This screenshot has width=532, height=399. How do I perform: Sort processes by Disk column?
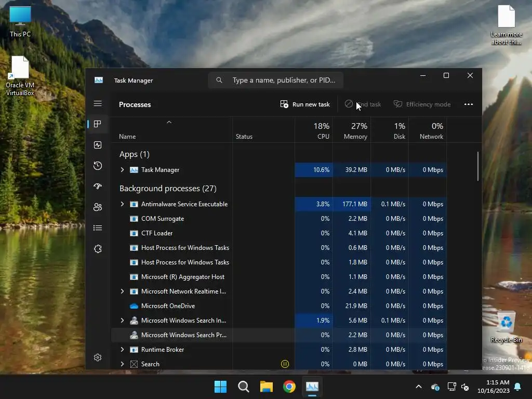390,130
